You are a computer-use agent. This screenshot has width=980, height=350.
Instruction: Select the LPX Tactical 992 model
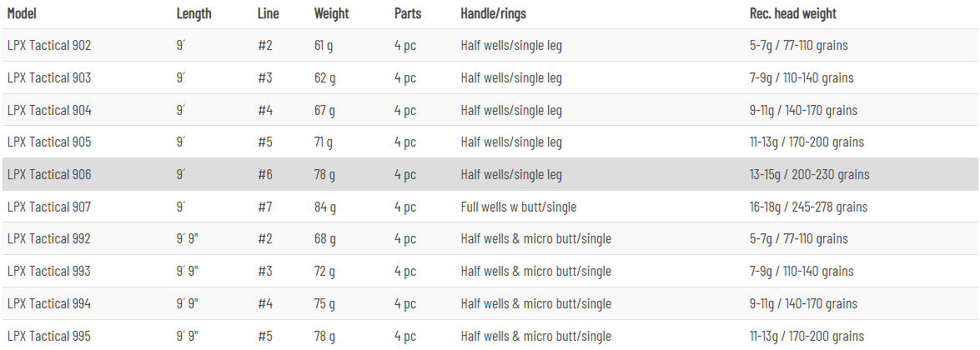[x=48, y=238]
